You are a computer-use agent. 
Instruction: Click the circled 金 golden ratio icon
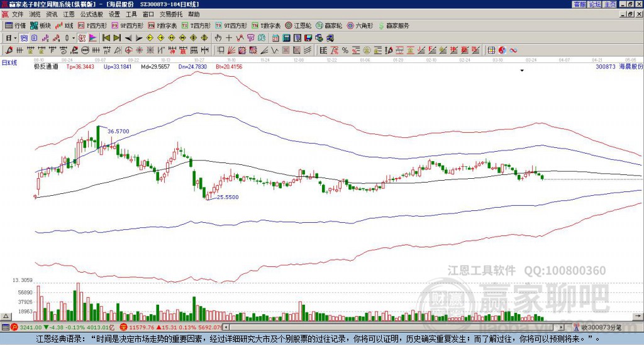(x=367, y=50)
